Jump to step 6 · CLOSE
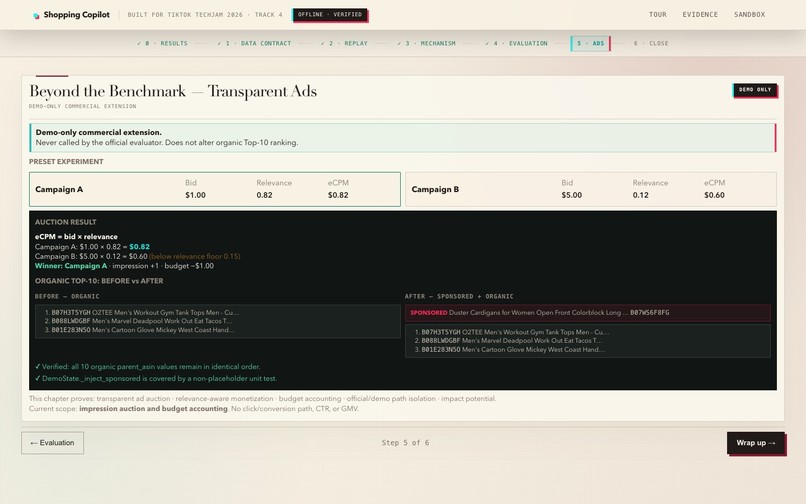 [x=651, y=43]
